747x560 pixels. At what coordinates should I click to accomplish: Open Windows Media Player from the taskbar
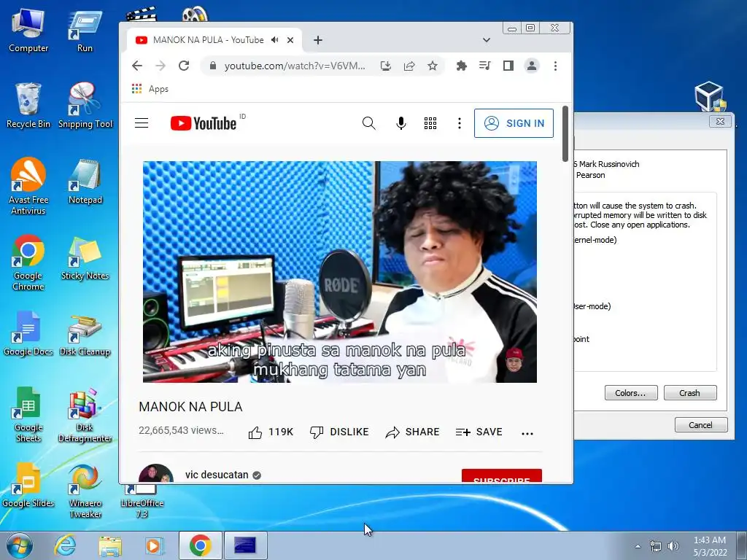coord(155,545)
